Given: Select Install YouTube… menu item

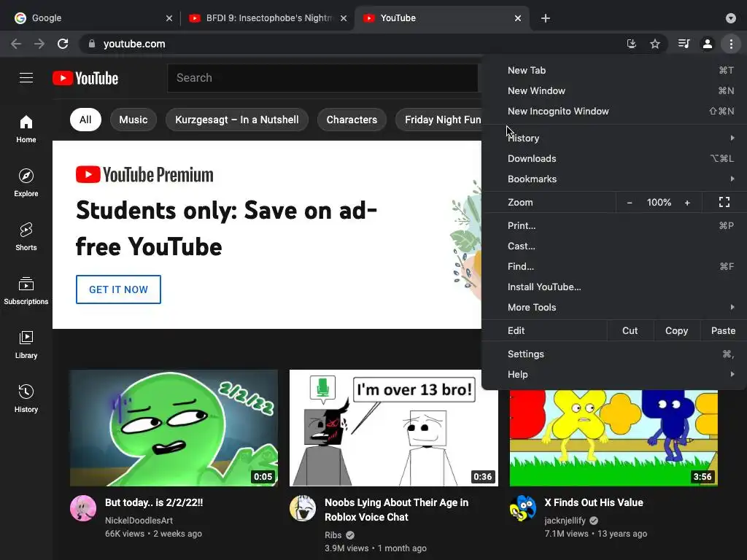Looking at the screenshot, I should pyautogui.click(x=614, y=287).
